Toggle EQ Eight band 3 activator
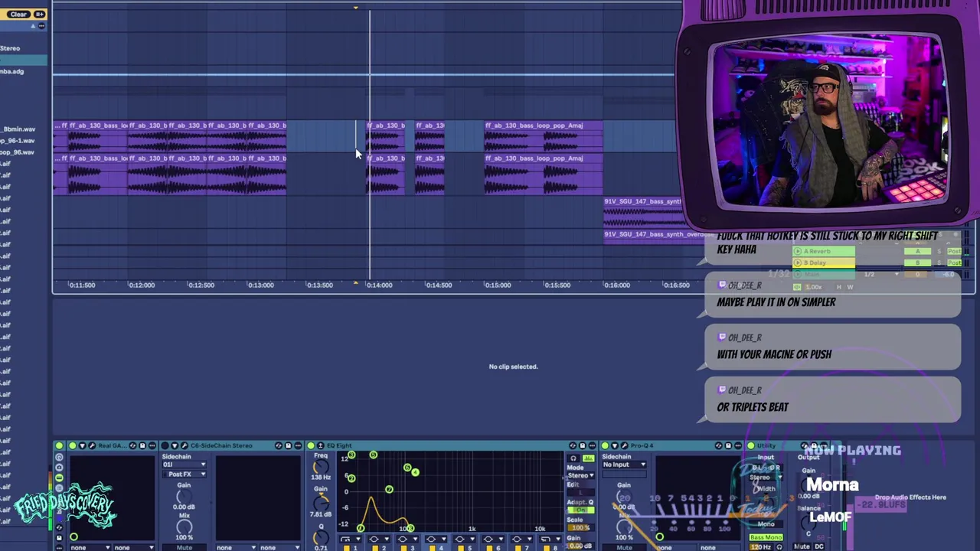Viewport: 980px width, 551px height. pos(403,548)
